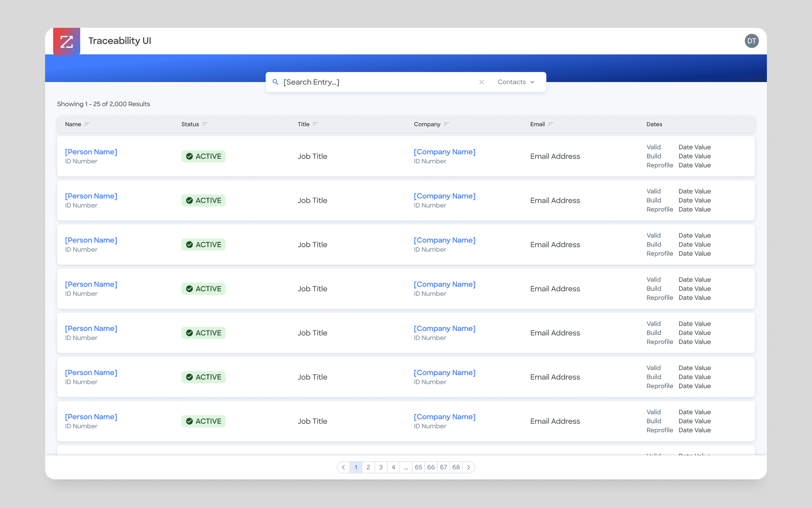Open seventh row Company Name link
Viewport: 812px width, 508px height.
pyautogui.click(x=445, y=417)
